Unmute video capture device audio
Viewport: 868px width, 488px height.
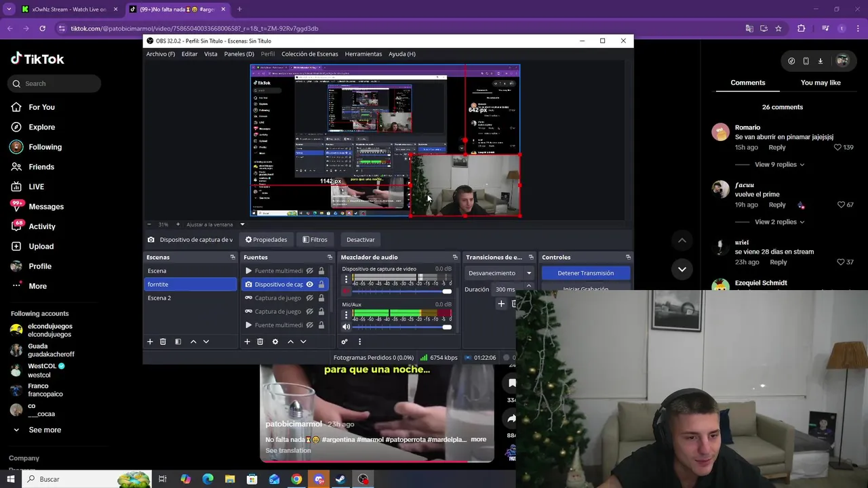(x=346, y=291)
